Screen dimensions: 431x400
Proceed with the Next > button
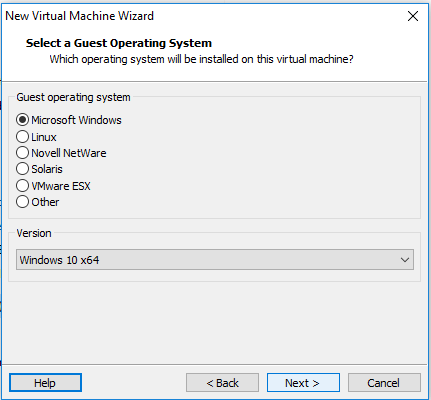(x=303, y=383)
